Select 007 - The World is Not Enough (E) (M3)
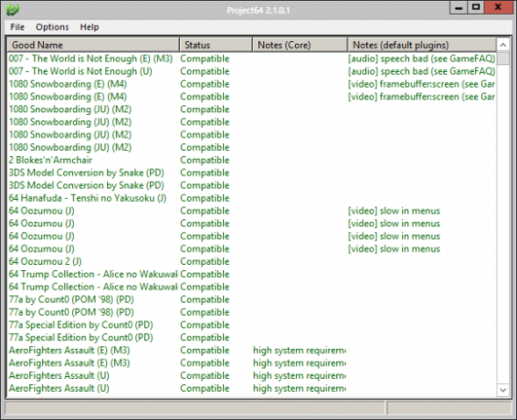517x420 pixels. click(x=90, y=58)
